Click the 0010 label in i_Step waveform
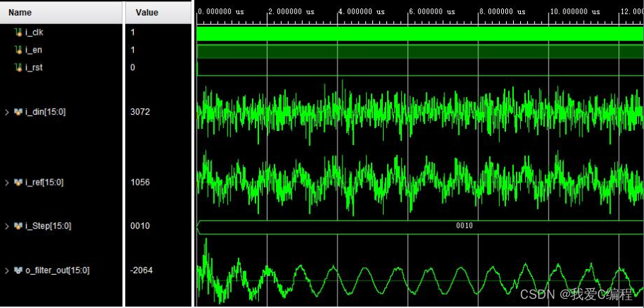The image size is (644, 308). pyautogui.click(x=464, y=226)
